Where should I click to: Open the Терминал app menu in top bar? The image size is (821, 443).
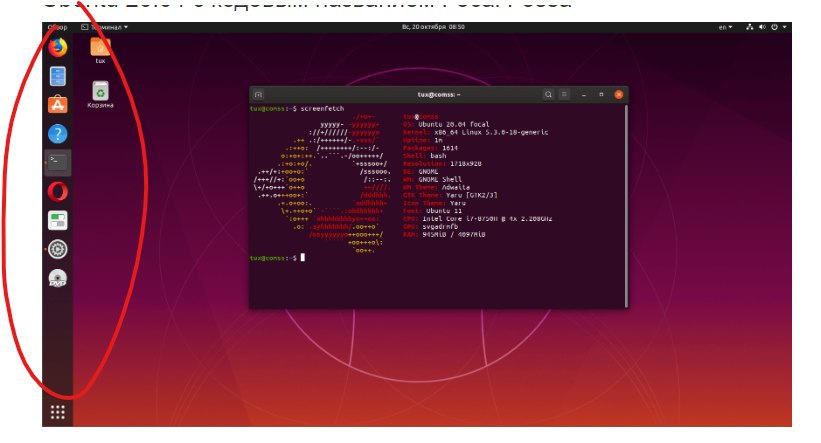point(105,27)
